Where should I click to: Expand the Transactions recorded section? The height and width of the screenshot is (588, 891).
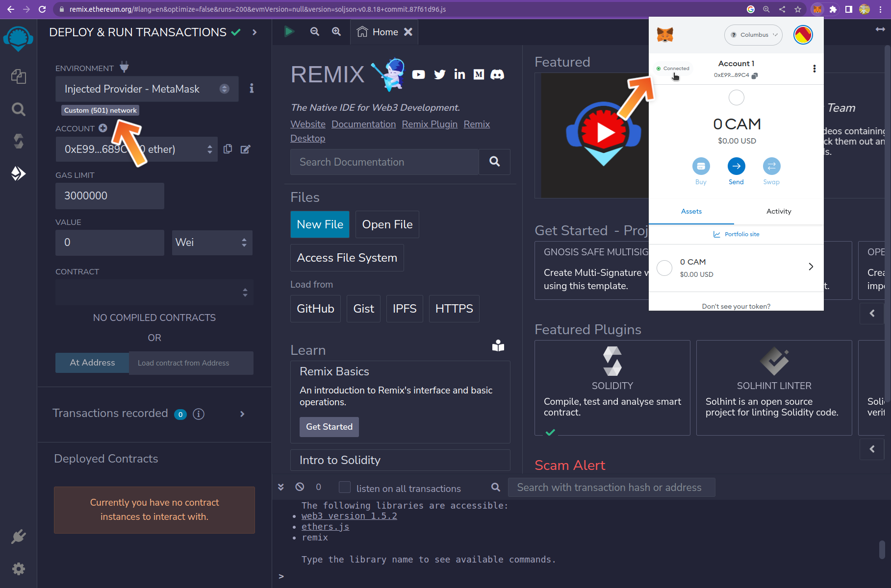[x=242, y=414]
